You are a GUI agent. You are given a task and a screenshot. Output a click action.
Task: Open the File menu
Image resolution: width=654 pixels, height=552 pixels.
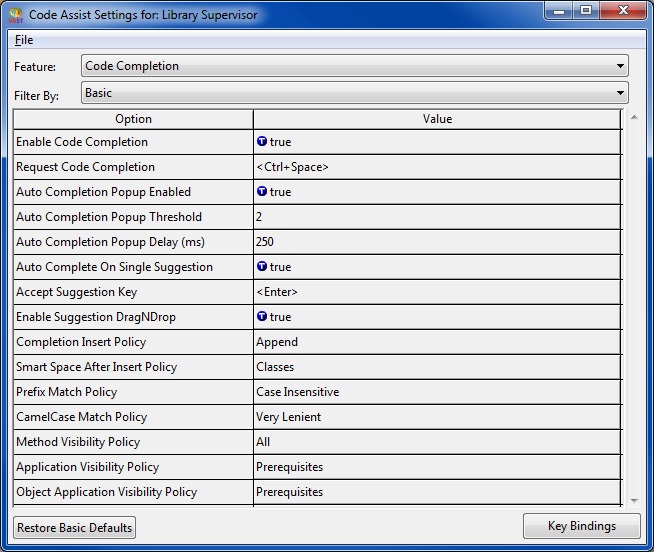[24, 40]
